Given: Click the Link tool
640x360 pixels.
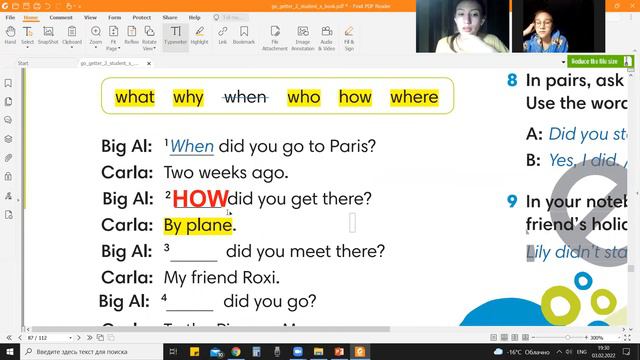Looking at the screenshot, I should [222, 35].
